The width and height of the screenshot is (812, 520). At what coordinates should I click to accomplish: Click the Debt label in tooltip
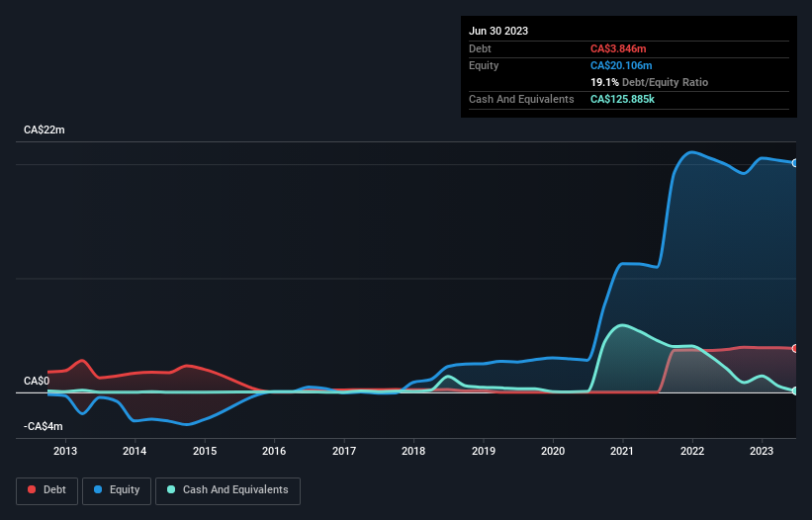click(x=480, y=48)
